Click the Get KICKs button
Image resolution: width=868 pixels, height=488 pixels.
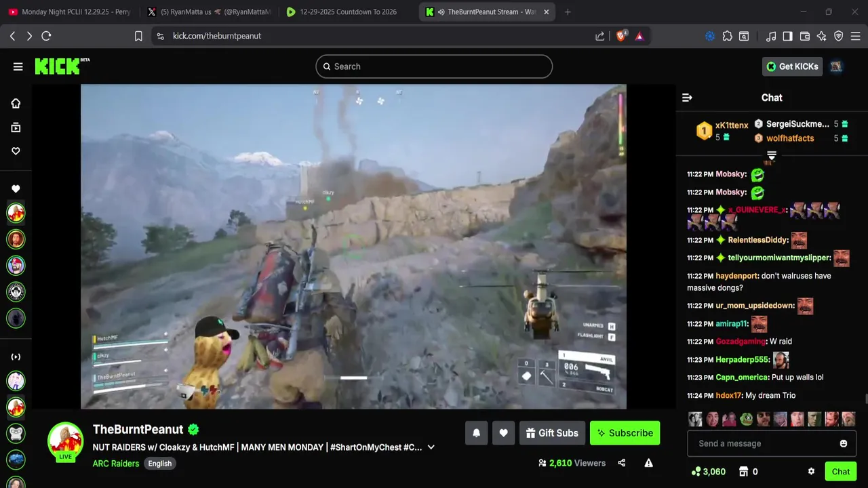792,66
